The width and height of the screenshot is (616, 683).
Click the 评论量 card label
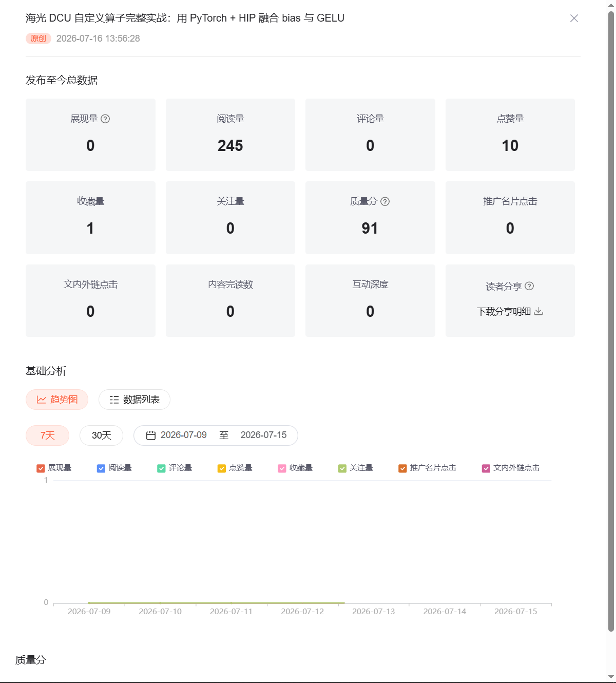[x=370, y=119]
